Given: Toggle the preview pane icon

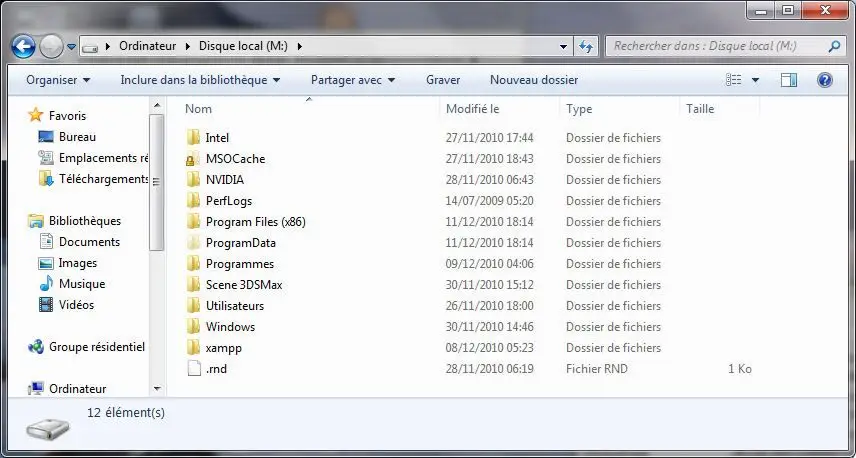Looking at the screenshot, I should (x=788, y=80).
